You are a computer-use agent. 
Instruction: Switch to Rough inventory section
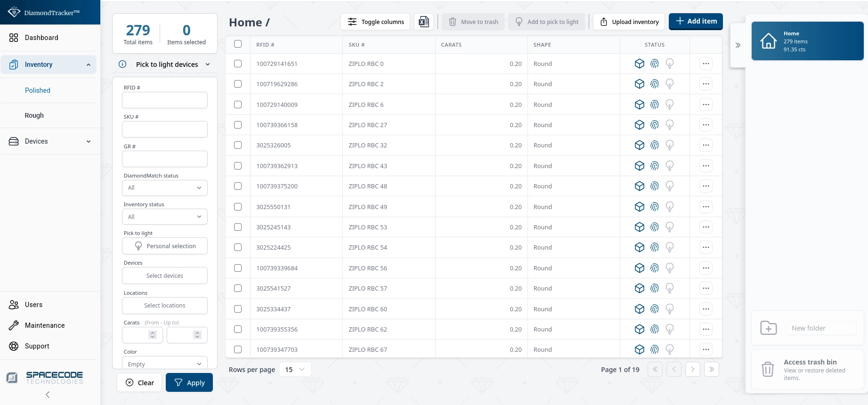coord(34,115)
